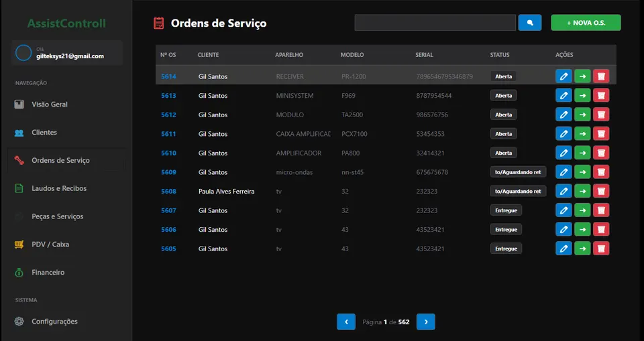This screenshot has width=644, height=341.
Task: Click the user avatar circle
Action: (23, 53)
